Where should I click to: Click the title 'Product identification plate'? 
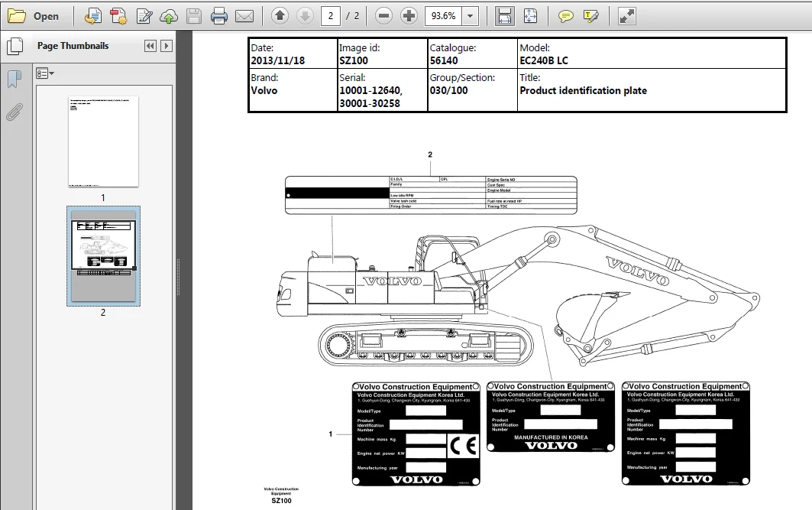[x=583, y=91]
